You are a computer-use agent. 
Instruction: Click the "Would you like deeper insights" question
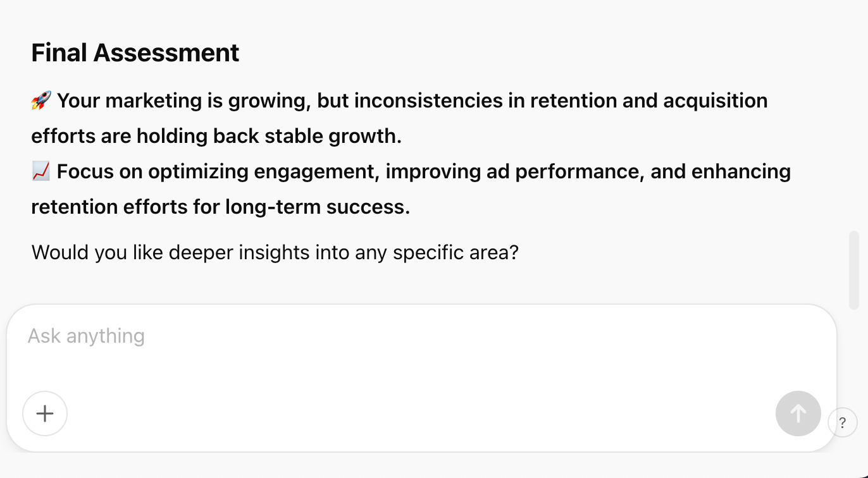click(x=275, y=252)
